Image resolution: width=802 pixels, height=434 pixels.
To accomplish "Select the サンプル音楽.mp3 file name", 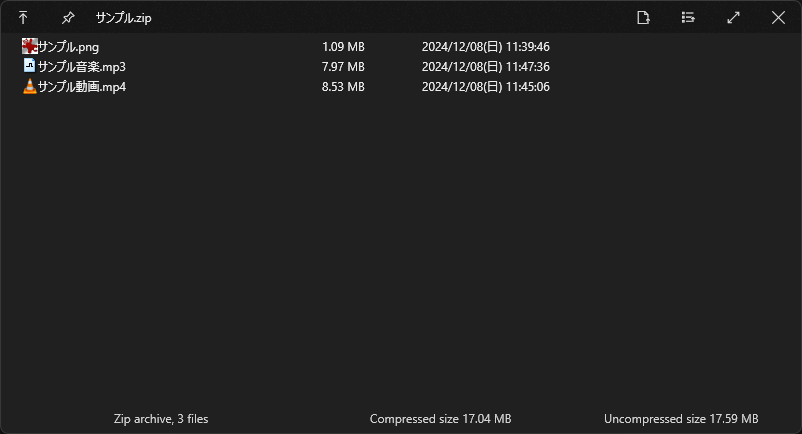I will [x=82, y=67].
